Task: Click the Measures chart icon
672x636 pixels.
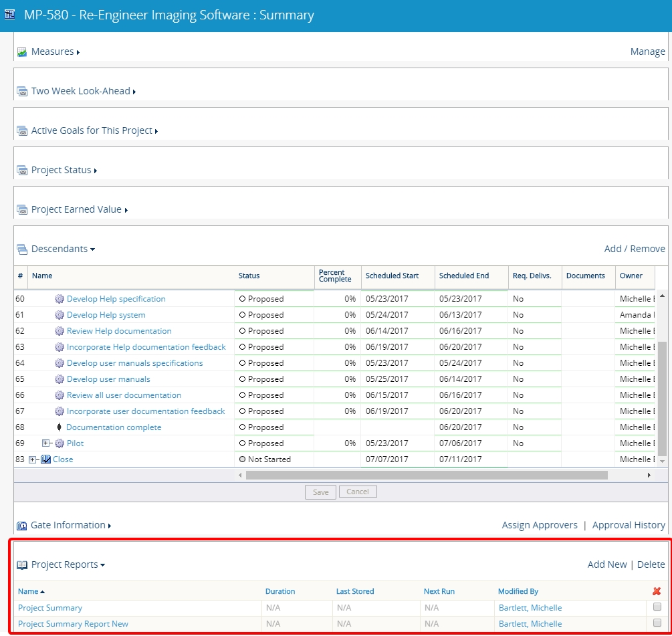Action: (x=22, y=51)
